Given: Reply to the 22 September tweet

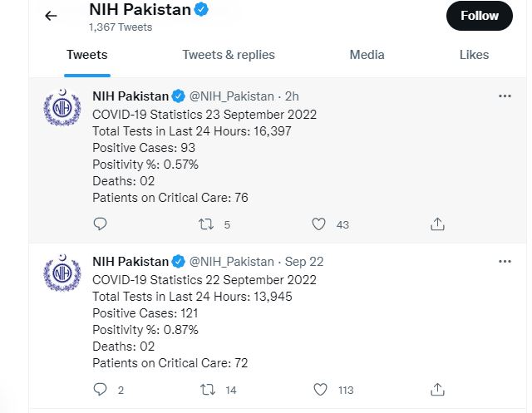Looking at the screenshot, I should coord(100,389).
